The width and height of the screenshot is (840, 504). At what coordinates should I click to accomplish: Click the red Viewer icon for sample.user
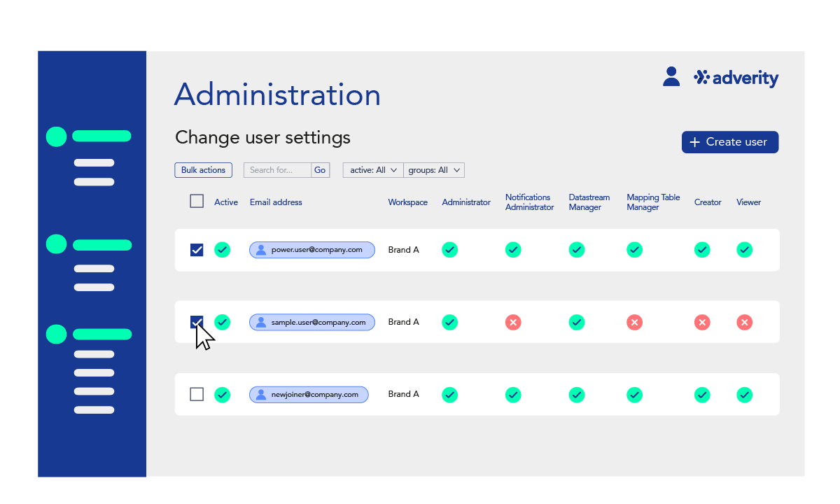click(745, 322)
